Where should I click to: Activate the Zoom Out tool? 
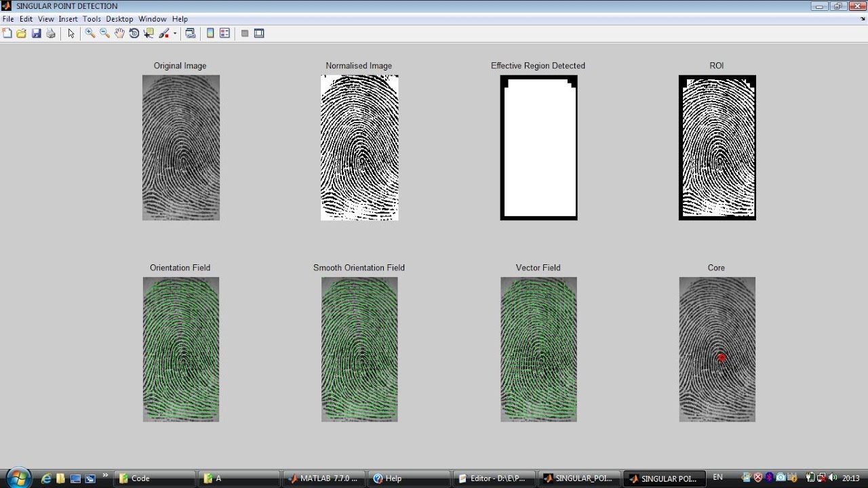(104, 33)
